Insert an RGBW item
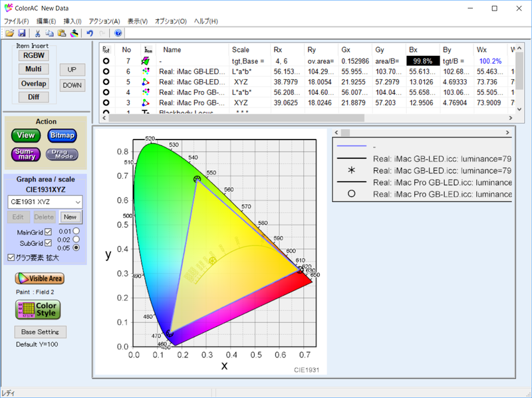 pos(34,55)
